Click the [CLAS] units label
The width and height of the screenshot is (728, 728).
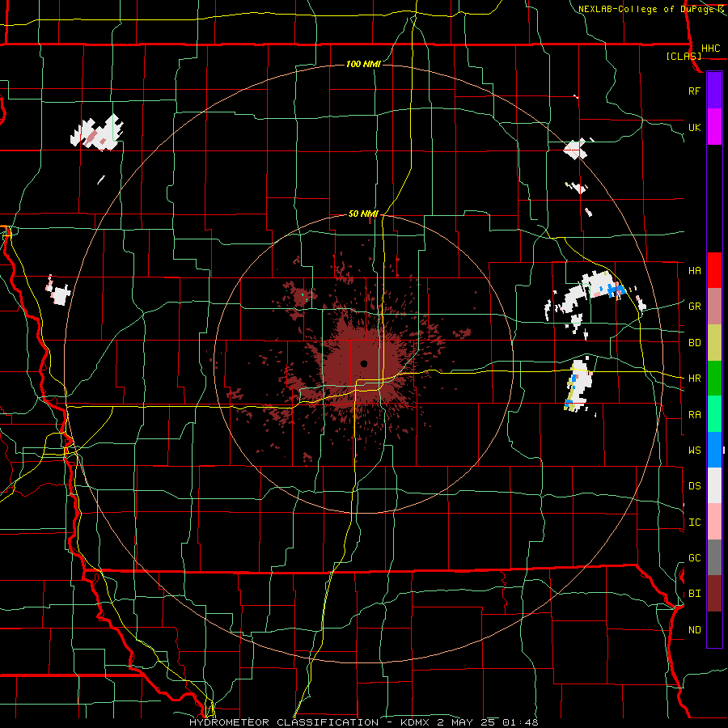[684, 56]
